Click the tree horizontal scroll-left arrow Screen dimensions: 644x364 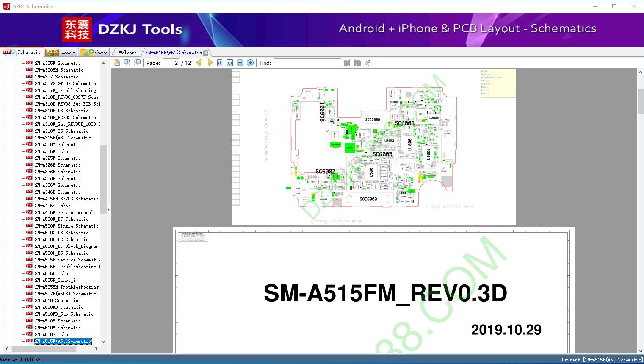(x=7, y=349)
